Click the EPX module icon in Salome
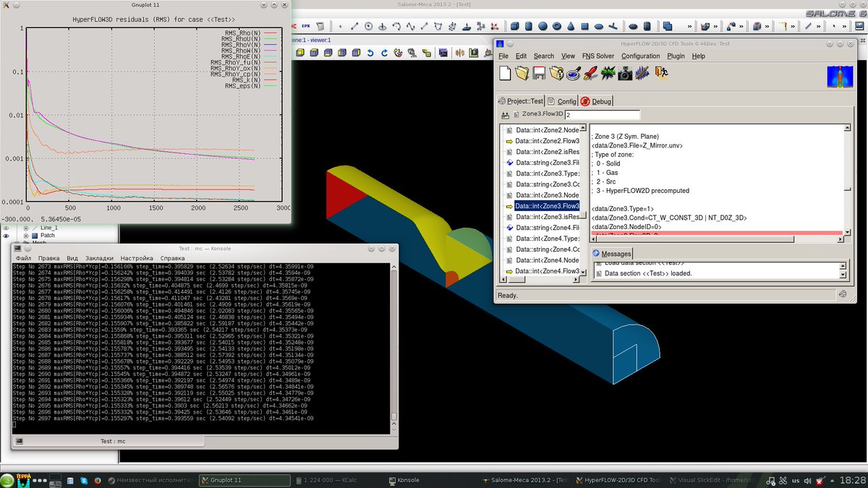The image size is (868, 488). point(307,25)
